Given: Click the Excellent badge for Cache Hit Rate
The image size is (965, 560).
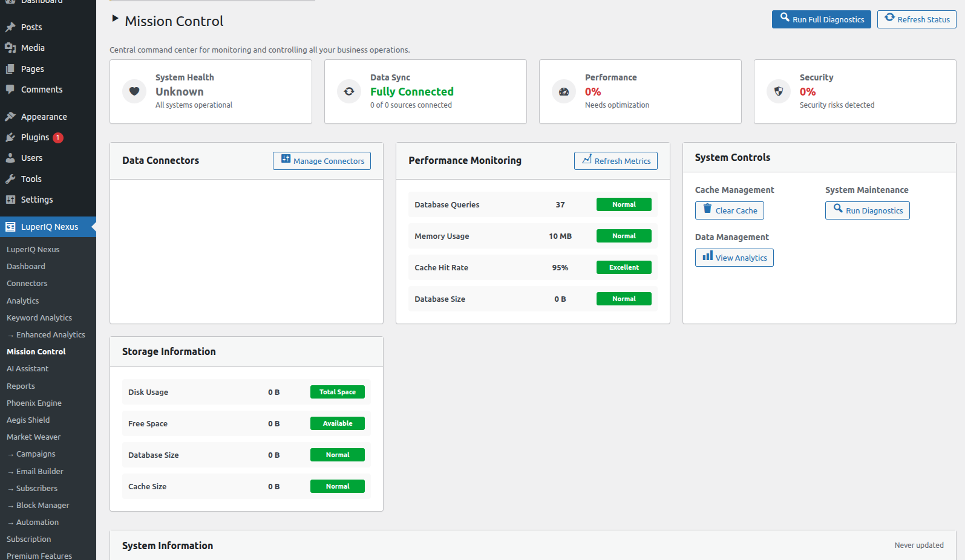Looking at the screenshot, I should (624, 267).
